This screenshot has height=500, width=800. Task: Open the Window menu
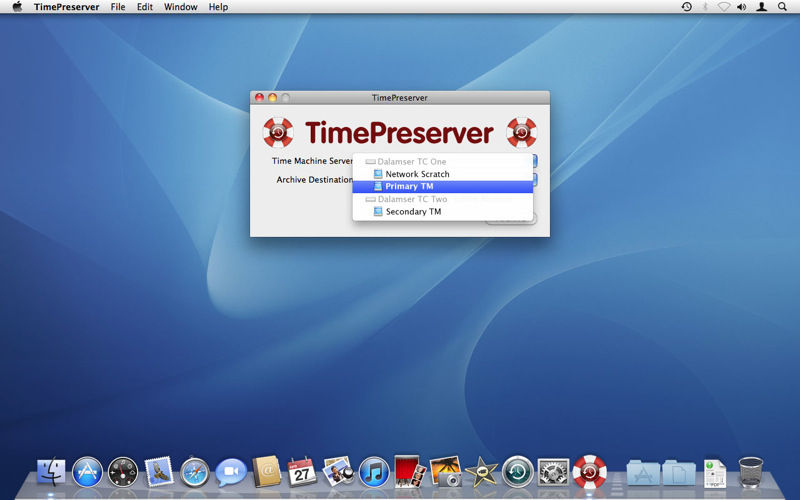(181, 7)
